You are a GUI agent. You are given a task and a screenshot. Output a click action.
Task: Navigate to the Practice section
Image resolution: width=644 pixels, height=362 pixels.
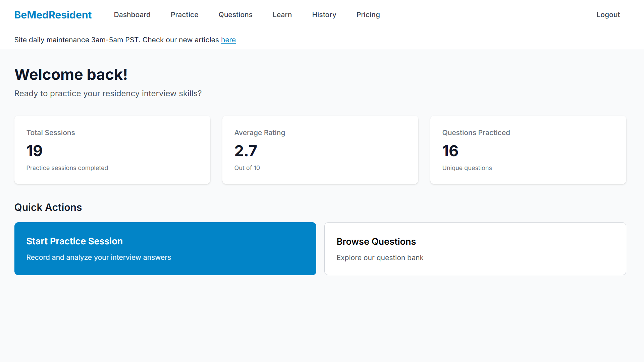point(184,15)
